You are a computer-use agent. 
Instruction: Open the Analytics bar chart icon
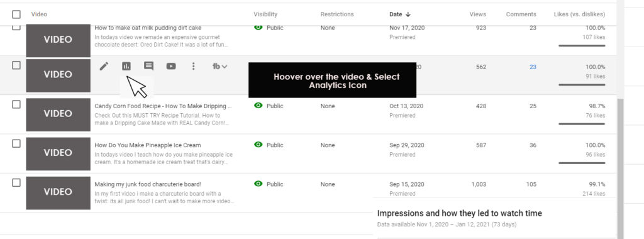[126, 66]
